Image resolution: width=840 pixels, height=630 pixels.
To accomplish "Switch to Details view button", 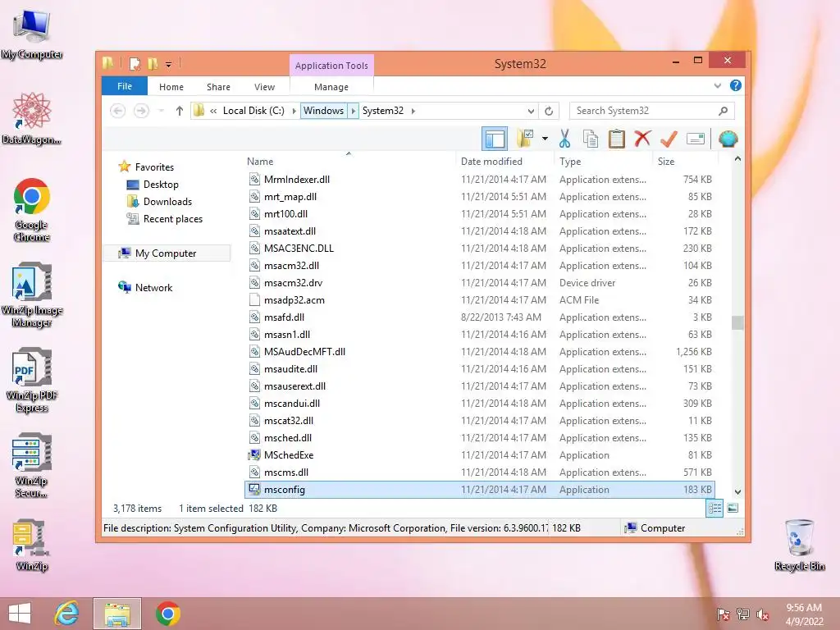I will coord(714,509).
